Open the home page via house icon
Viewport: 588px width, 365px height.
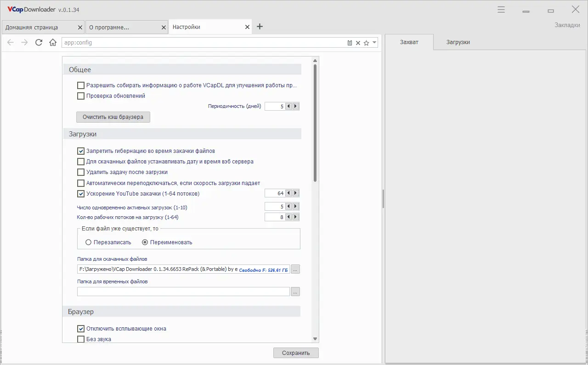53,43
